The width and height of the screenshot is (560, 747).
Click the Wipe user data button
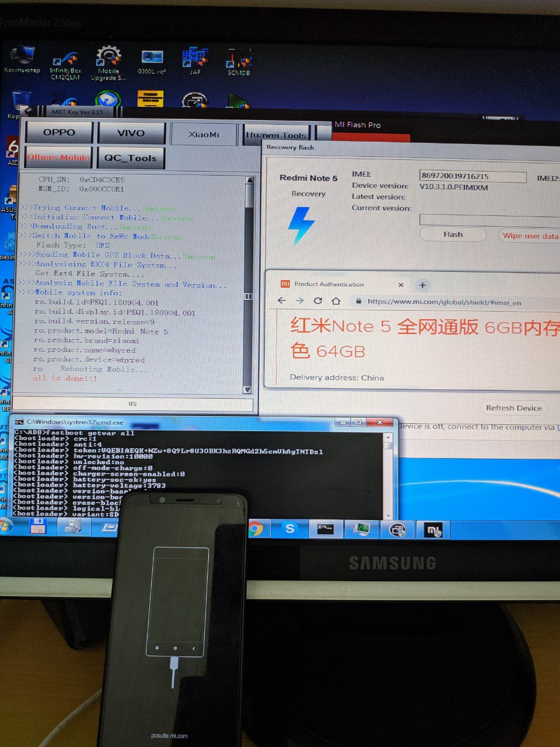529,236
